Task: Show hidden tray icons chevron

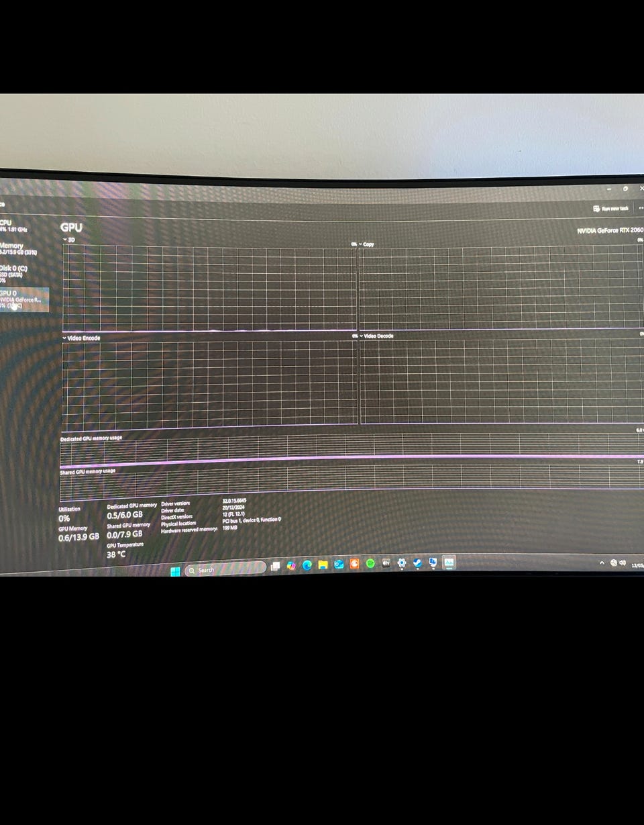Action: coord(602,563)
